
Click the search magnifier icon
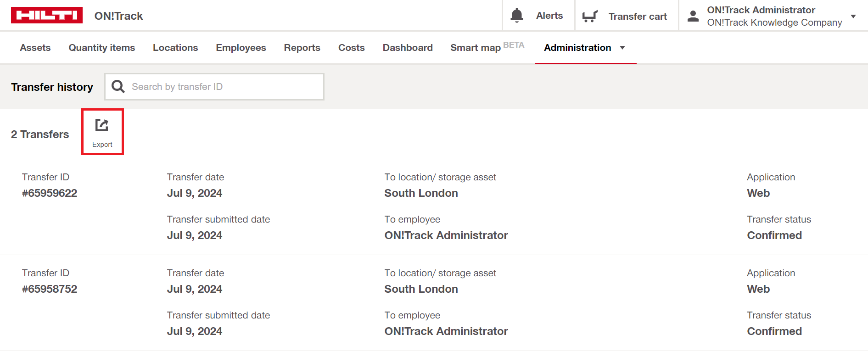pos(118,86)
